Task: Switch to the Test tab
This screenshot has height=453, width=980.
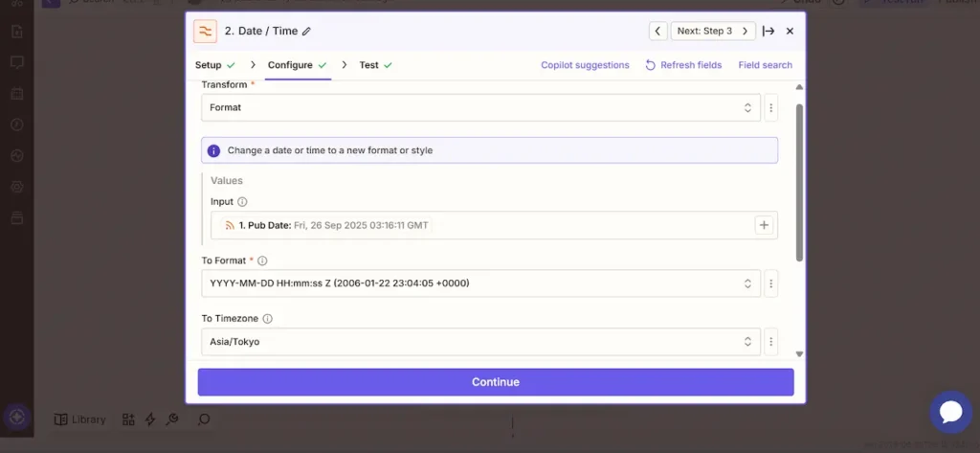Action: (368, 65)
